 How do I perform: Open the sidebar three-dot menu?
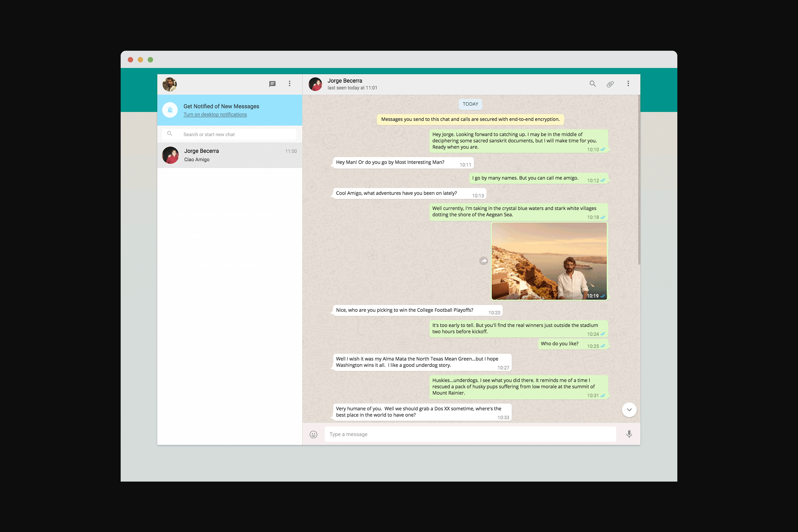pos(290,84)
